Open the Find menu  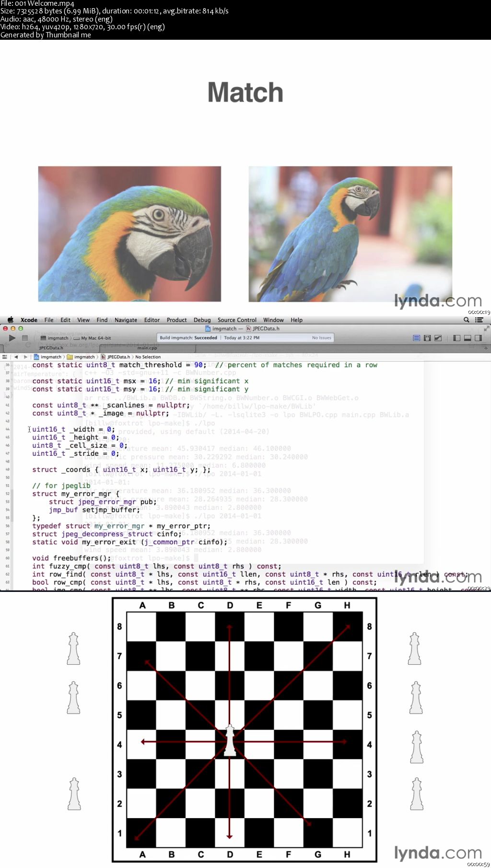click(x=102, y=320)
